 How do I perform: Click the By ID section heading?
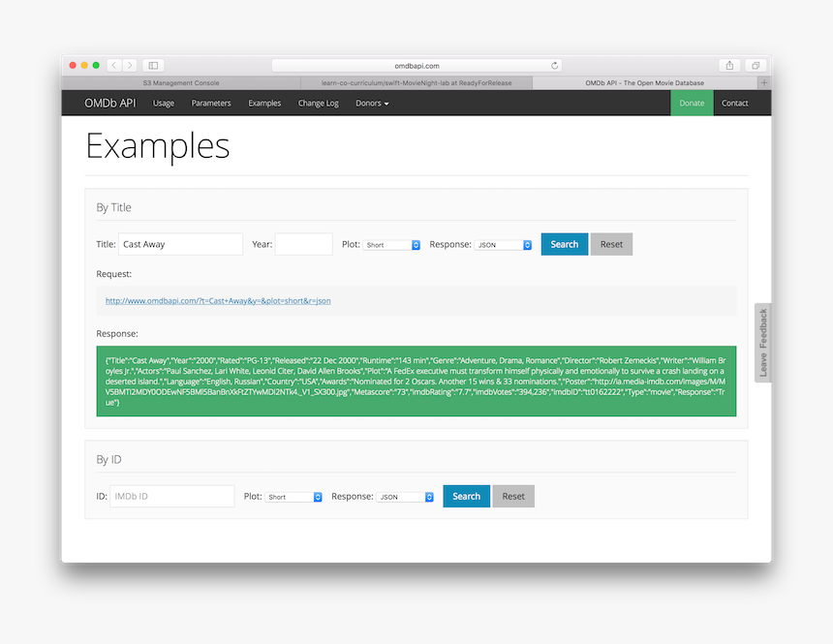point(108,460)
